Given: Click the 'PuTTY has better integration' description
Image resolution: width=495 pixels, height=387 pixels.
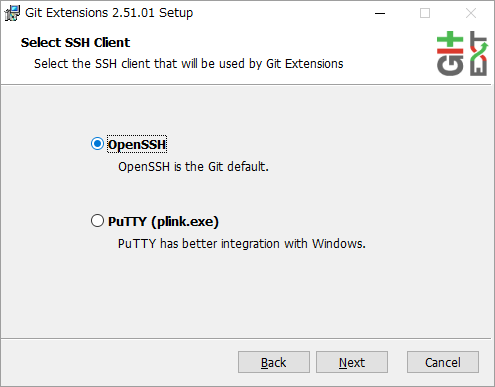Looking at the screenshot, I should click(x=242, y=244).
